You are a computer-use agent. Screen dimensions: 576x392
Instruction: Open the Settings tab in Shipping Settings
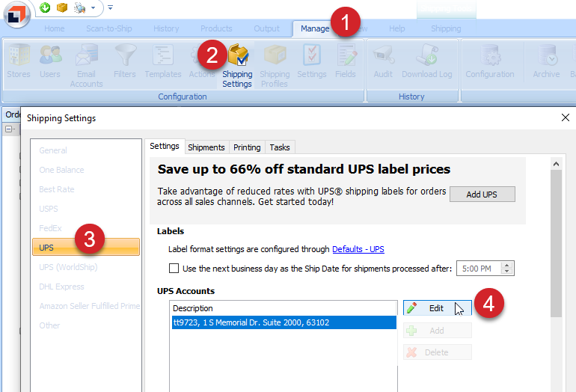[165, 146]
